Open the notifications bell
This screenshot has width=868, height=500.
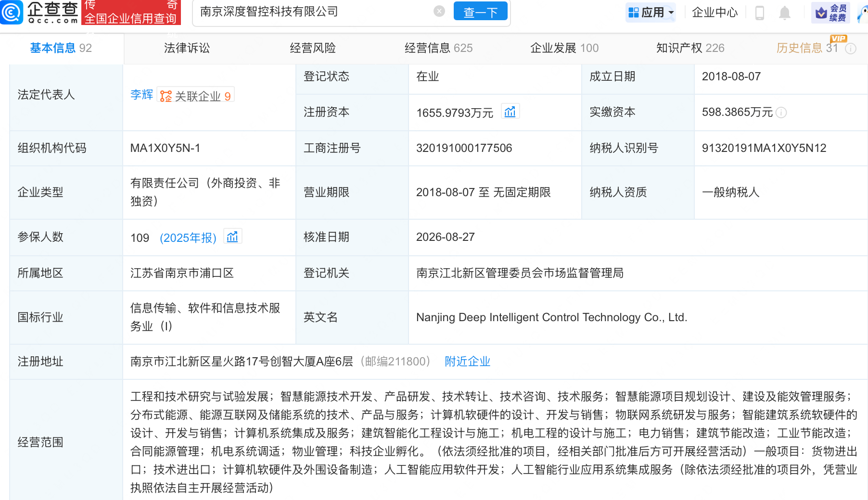pos(785,13)
